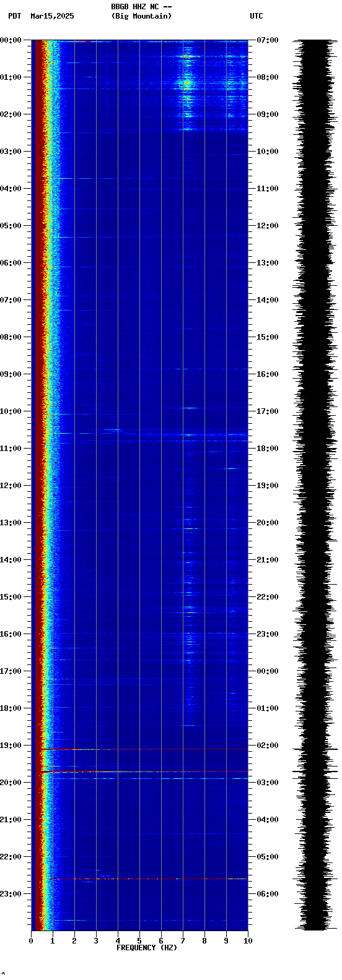Click the '19:00' UTC time label
The image size is (342, 980).
[x=268, y=486]
